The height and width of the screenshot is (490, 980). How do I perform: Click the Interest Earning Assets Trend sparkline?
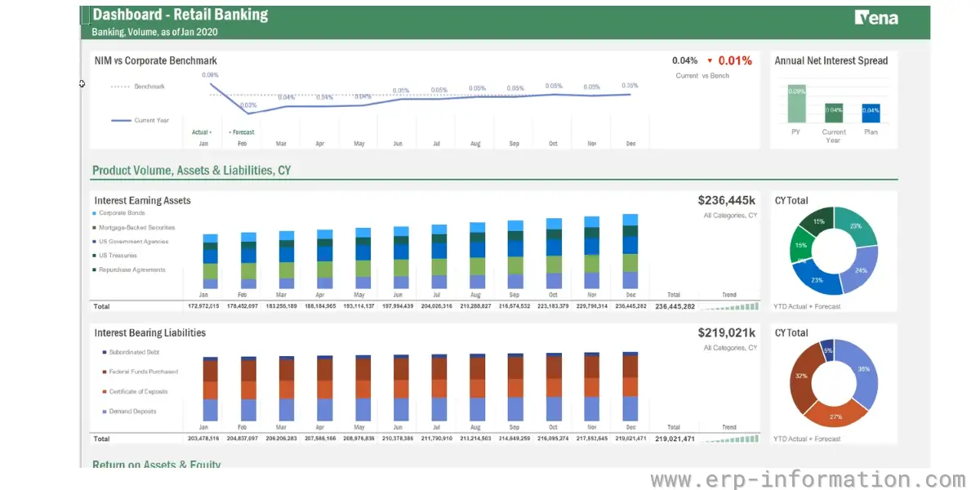point(728,306)
